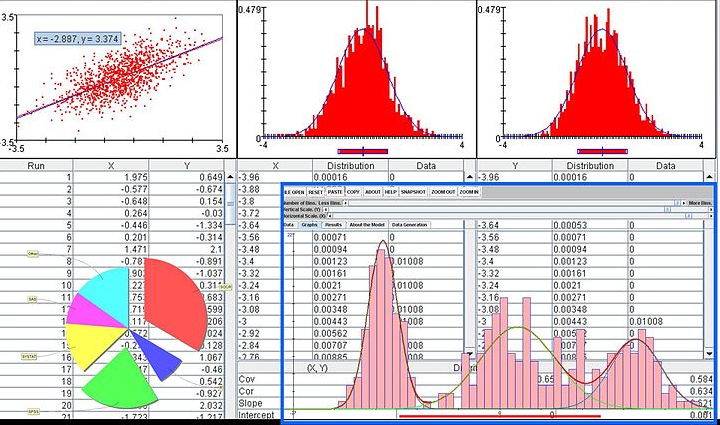
Task: Click the Run column header
Action: pyautogui.click(x=36, y=166)
